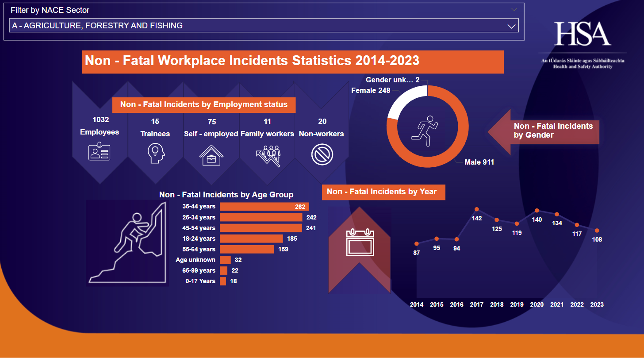Expand the small chevron above sector filter
Image resolution: width=644 pixels, height=358 pixels.
514,9
